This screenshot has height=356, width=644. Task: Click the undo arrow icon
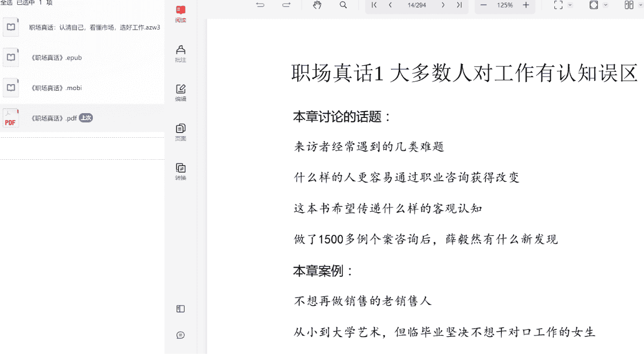[x=260, y=5]
